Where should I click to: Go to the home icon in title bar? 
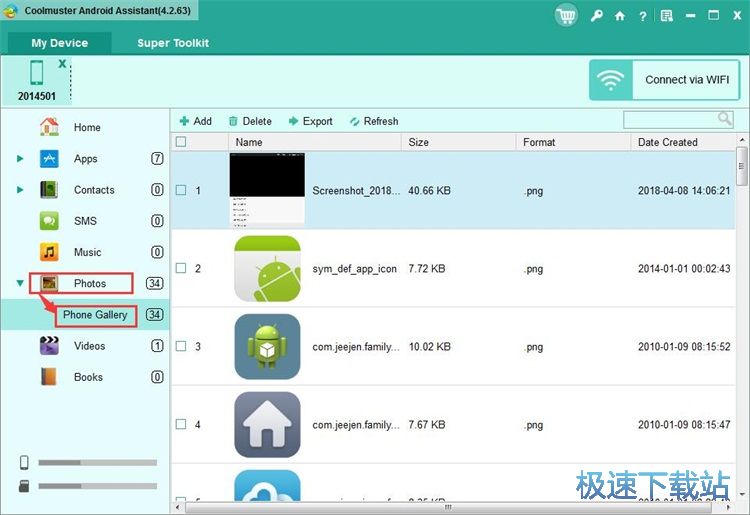(x=620, y=16)
